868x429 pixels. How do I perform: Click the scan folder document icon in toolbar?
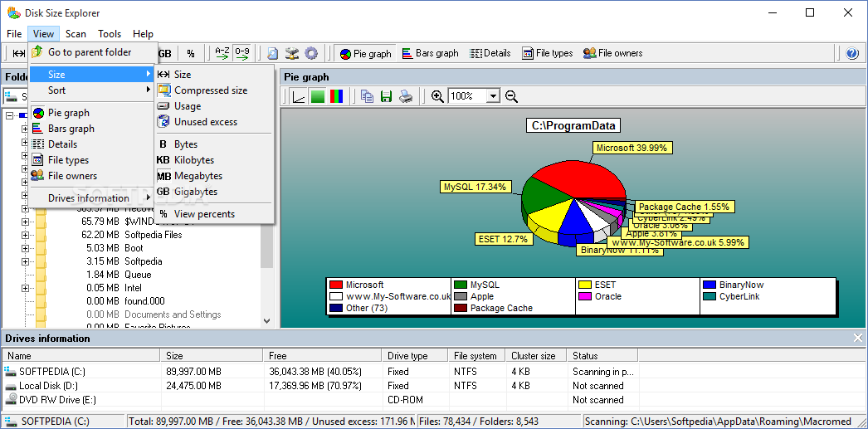272,53
